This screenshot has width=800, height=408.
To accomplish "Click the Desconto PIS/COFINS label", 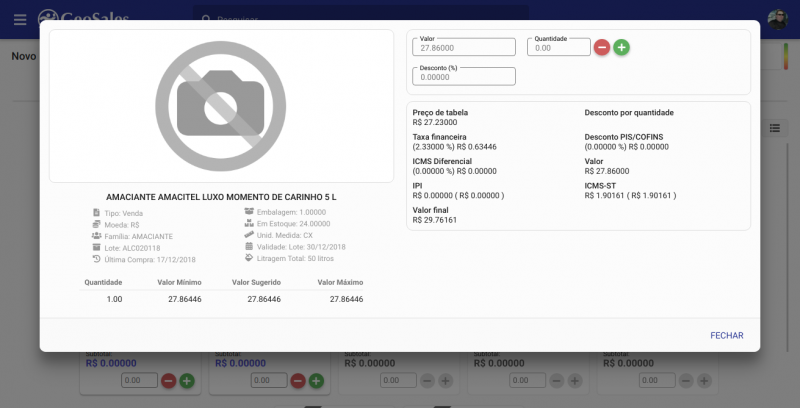I will (624, 137).
